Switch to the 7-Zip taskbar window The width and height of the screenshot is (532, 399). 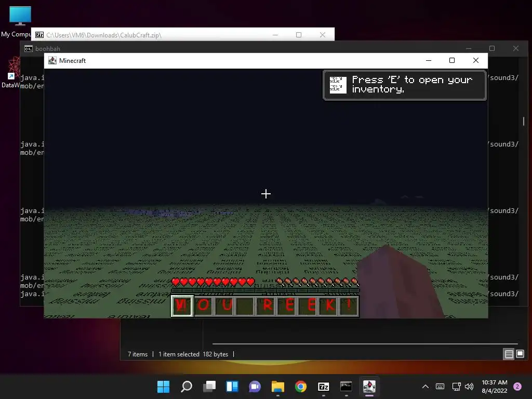coord(323,387)
